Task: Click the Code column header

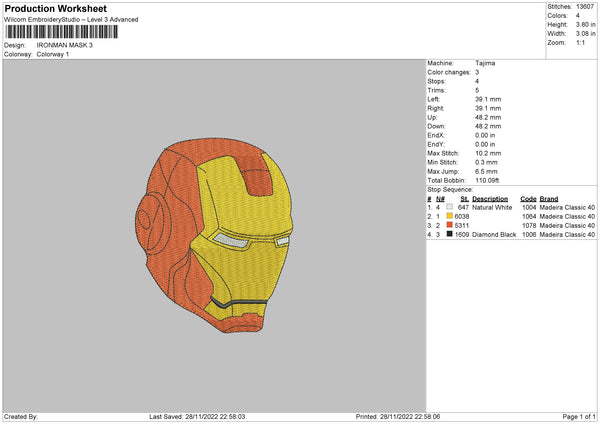Action: coord(528,199)
